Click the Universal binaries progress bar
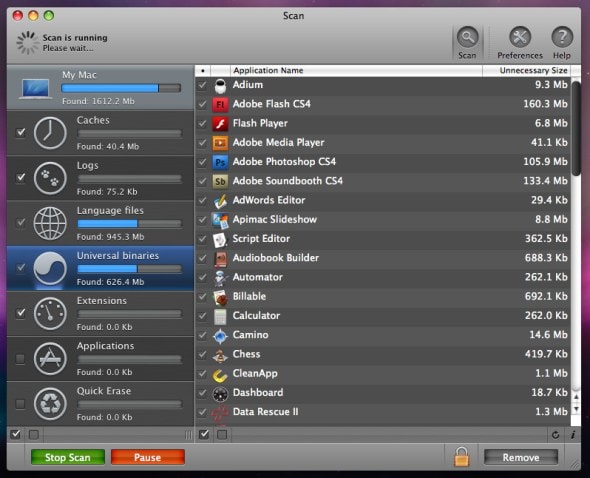590x478 pixels. click(129, 269)
